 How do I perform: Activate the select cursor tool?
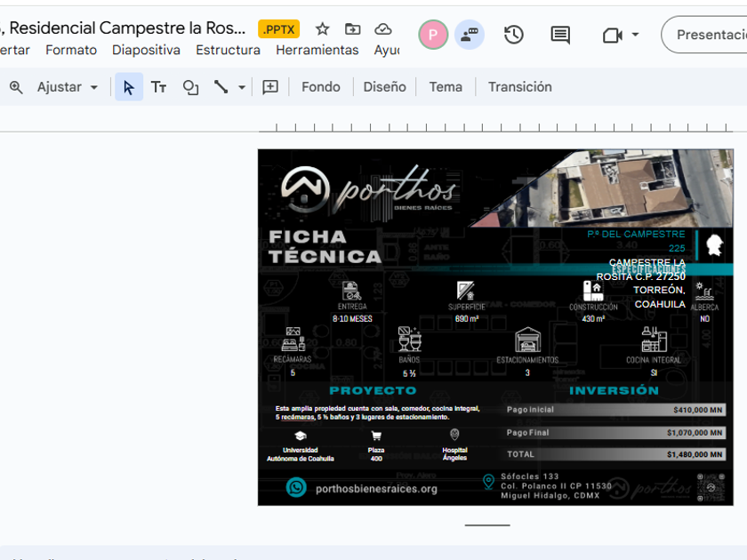129,87
